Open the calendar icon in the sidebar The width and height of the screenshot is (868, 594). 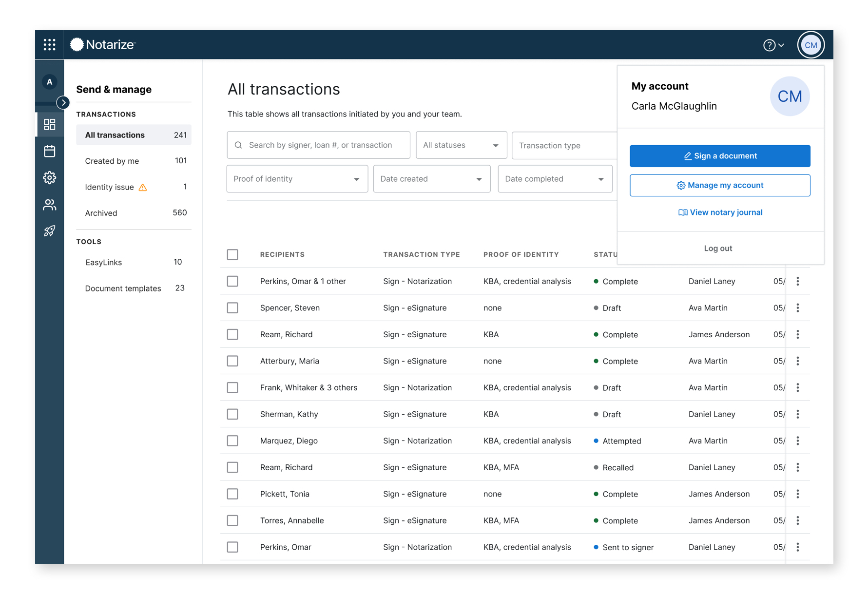[49, 151]
